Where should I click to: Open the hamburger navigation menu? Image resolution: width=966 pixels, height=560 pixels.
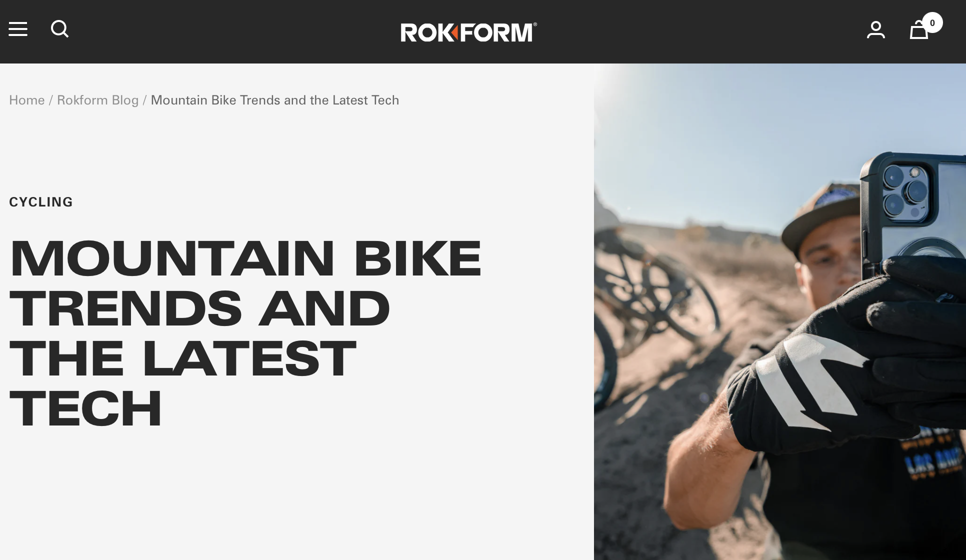pos(18,29)
